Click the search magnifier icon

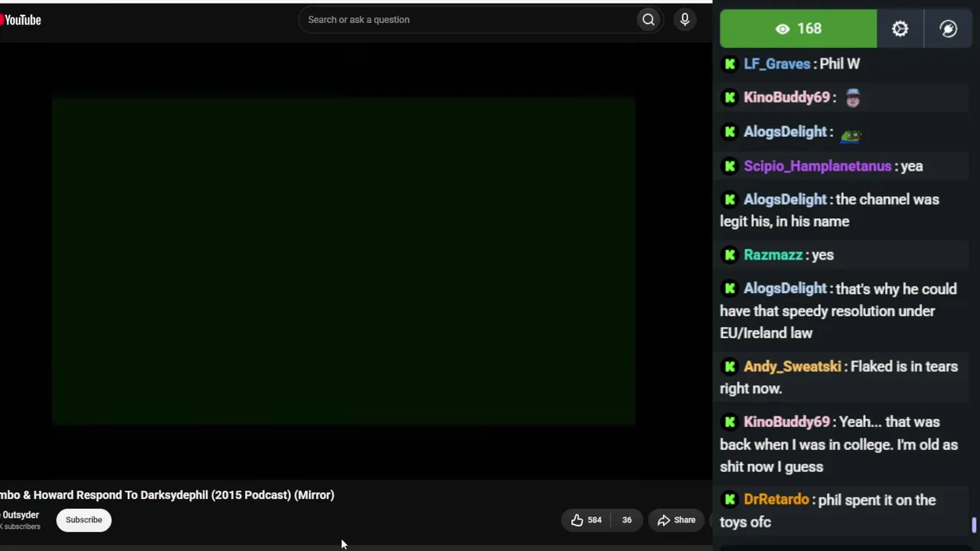[648, 20]
